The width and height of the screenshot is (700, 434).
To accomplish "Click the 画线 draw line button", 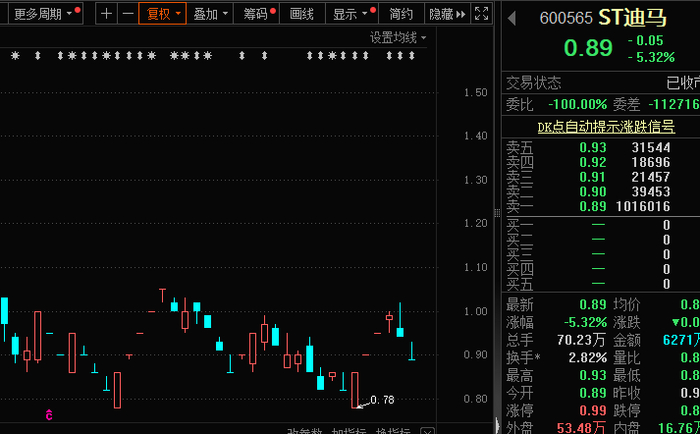I will click(x=302, y=14).
